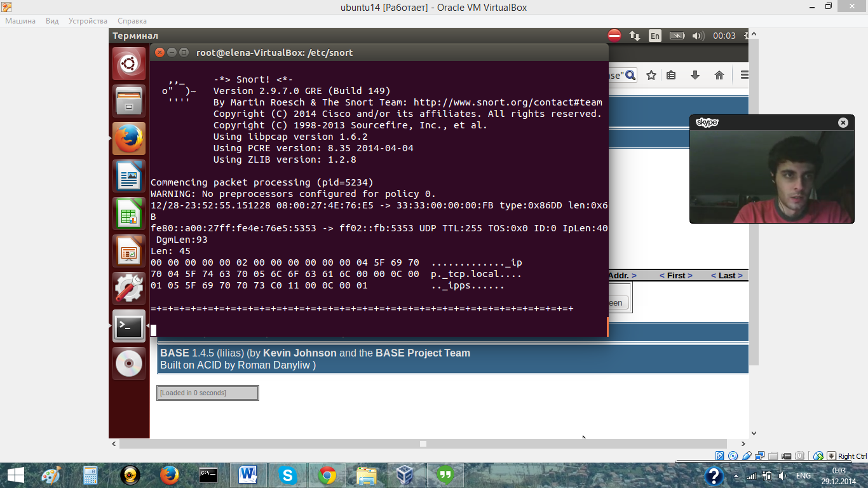
Task: Click VirtualBox shared folders status icon
Action: point(773,456)
